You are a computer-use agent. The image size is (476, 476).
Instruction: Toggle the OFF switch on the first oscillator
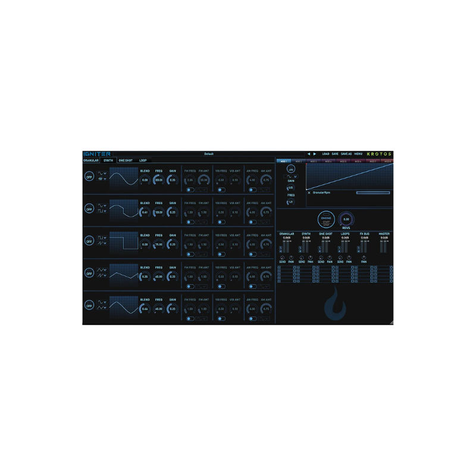[x=89, y=176]
